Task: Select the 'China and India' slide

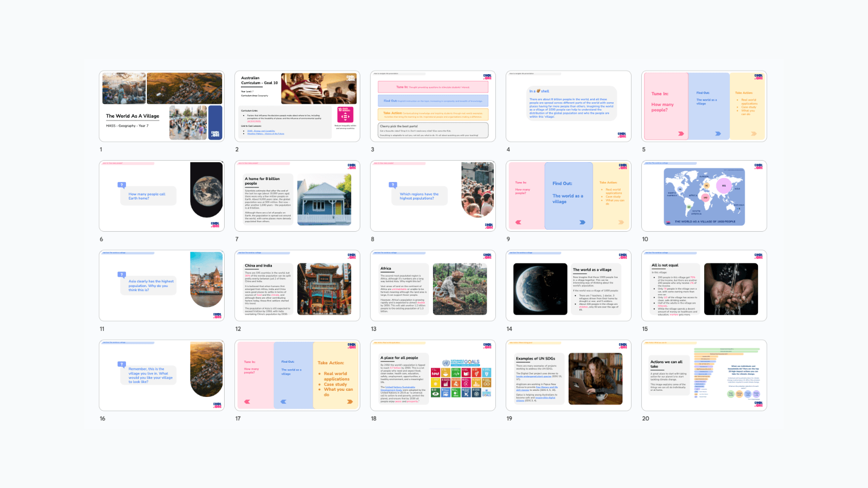Action: [297, 285]
